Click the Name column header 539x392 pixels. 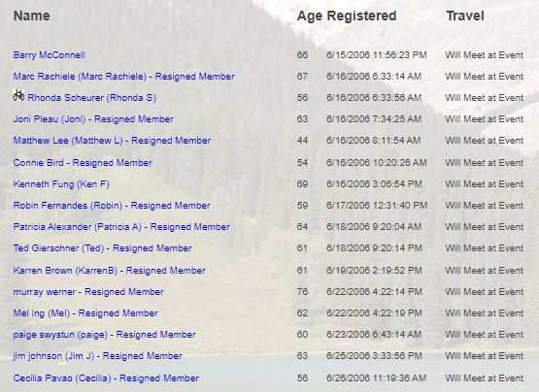coord(32,16)
